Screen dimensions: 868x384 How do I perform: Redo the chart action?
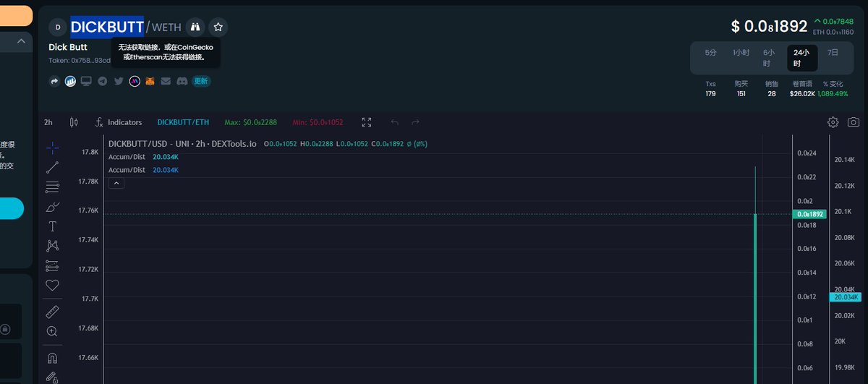415,122
